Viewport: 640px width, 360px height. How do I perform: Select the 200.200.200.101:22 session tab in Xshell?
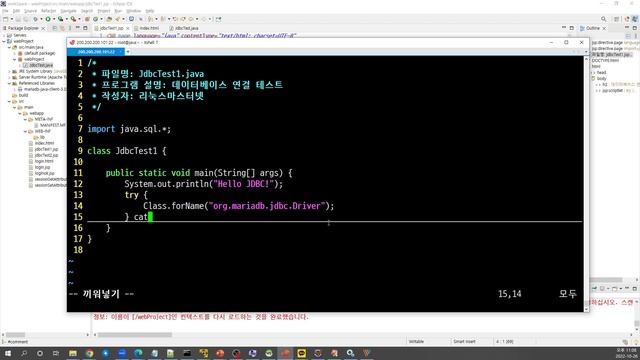point(96,52)
